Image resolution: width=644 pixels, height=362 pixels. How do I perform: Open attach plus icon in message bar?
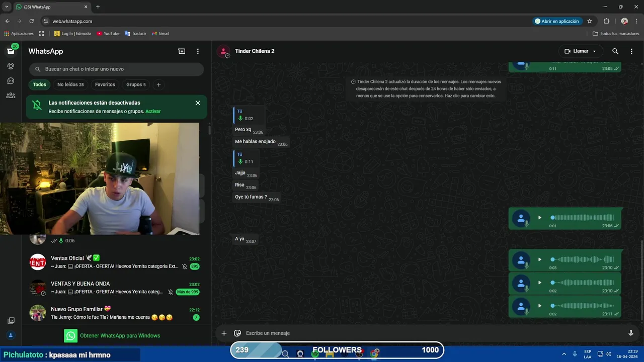[x=224, y=333]
